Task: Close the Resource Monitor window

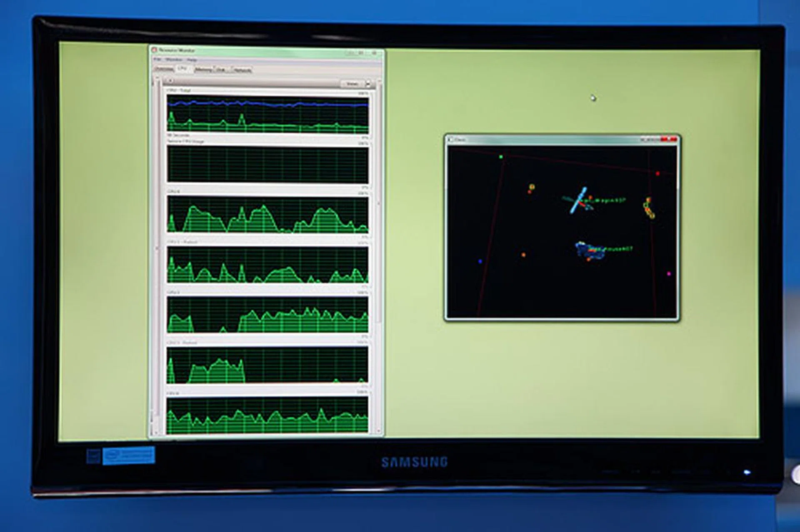Action: (x=374, y=53)
